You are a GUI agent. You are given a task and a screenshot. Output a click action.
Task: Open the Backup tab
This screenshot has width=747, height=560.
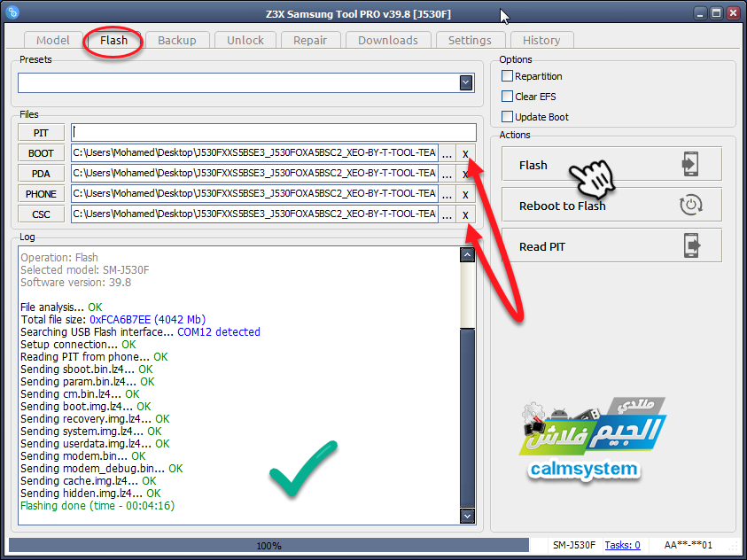pos(176,40)
